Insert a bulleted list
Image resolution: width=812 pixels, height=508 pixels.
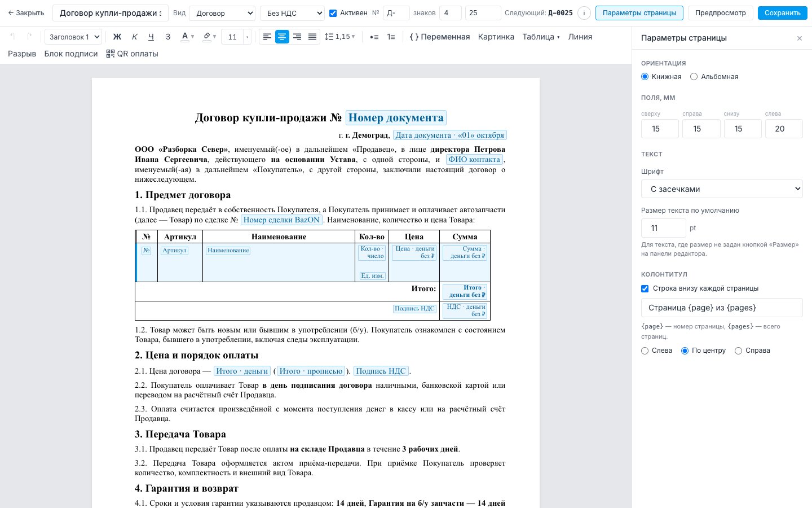point(374,37)
